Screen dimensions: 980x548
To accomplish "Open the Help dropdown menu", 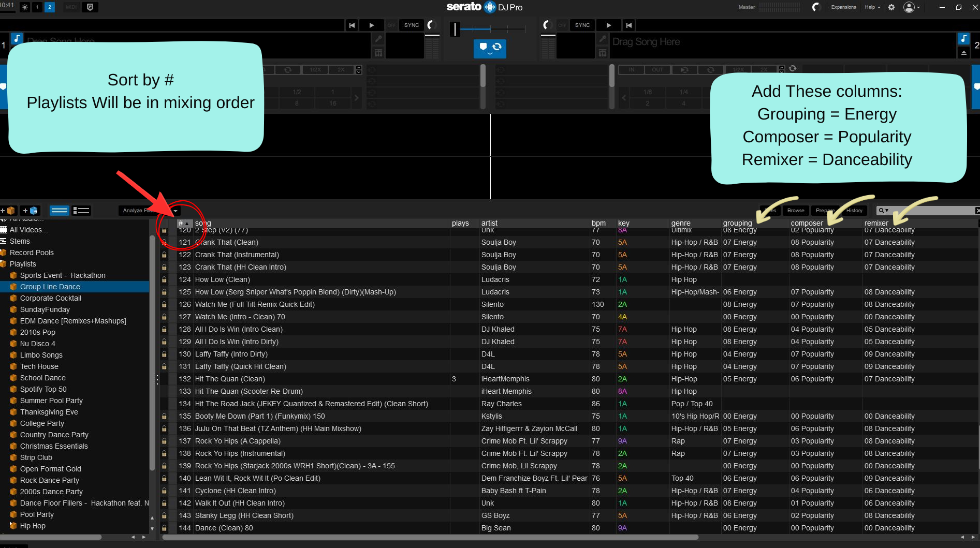I will 872,7.
